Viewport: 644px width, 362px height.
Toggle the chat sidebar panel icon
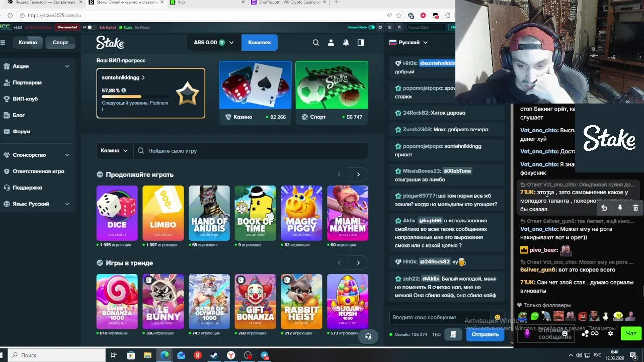[x=361, y=43]
